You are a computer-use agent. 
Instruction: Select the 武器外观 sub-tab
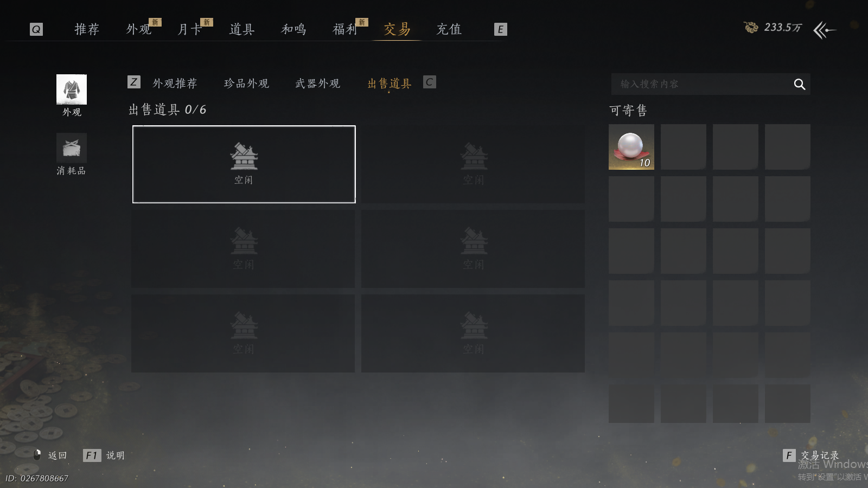[x=318, y=84]
